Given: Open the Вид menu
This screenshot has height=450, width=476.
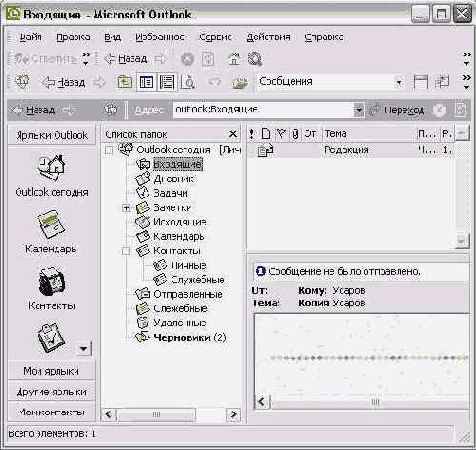Looking at the screenshot, I should click(x=112, y=37).
